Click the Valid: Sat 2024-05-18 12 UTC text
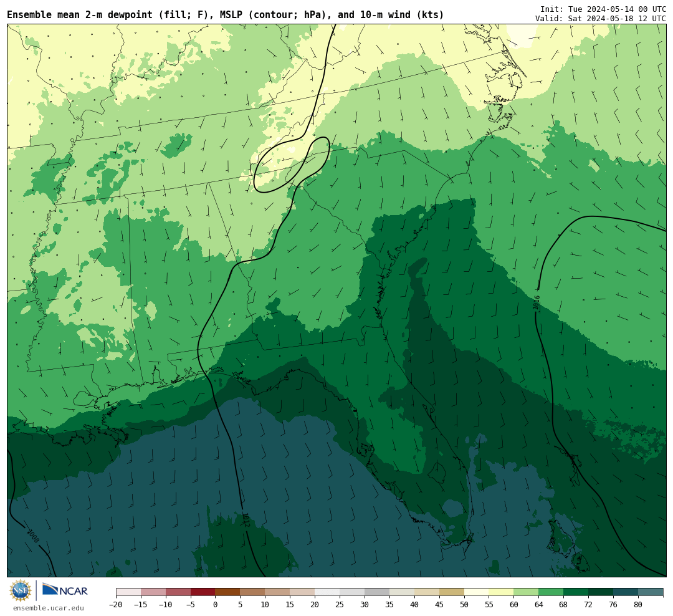Image resolution: width=673 pixels, height=616 pixels. 601,19
